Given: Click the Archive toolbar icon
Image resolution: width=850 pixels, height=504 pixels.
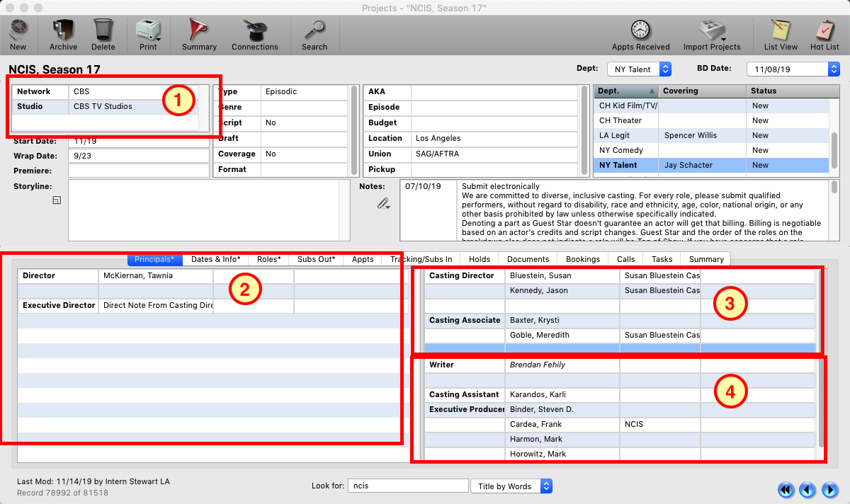Looking at the screenshot, I should [63, 30].
